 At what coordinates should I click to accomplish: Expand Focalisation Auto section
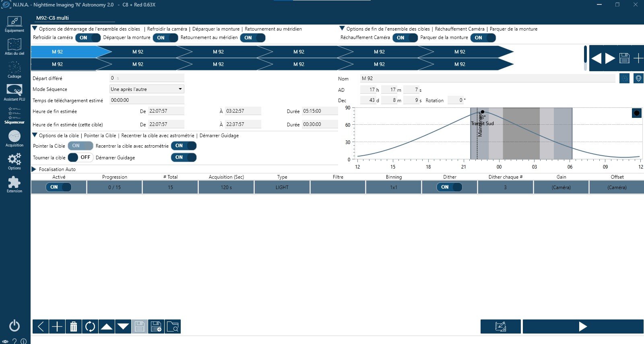point(34,169)
